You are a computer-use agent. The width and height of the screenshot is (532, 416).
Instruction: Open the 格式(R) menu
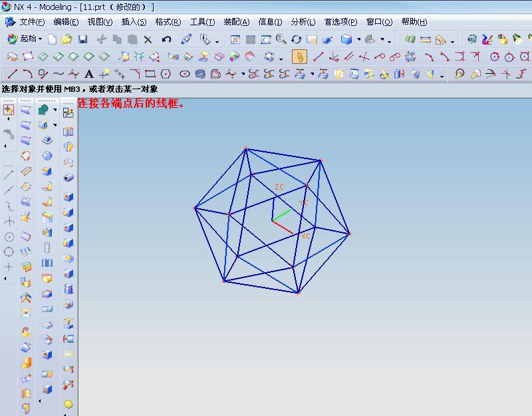tap(168, 22)
